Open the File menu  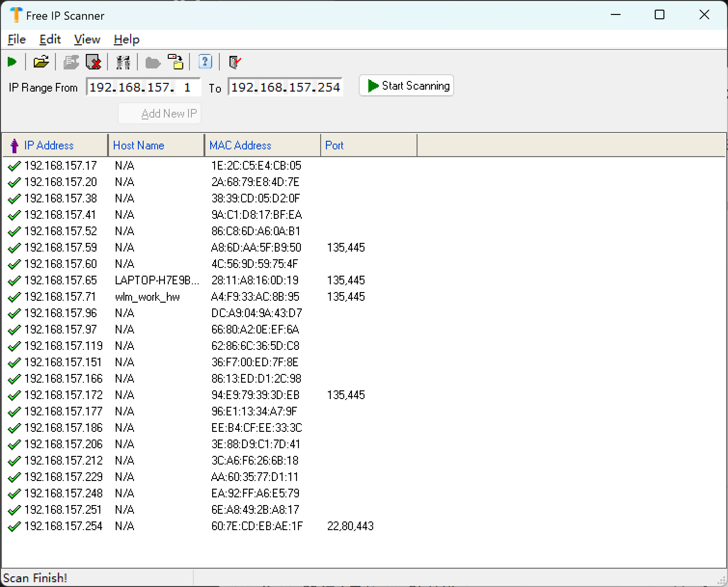(17, 40)
